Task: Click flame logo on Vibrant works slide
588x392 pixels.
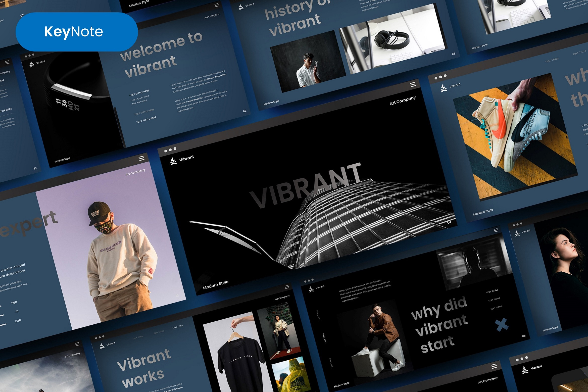Action: [x=102, y=346]
